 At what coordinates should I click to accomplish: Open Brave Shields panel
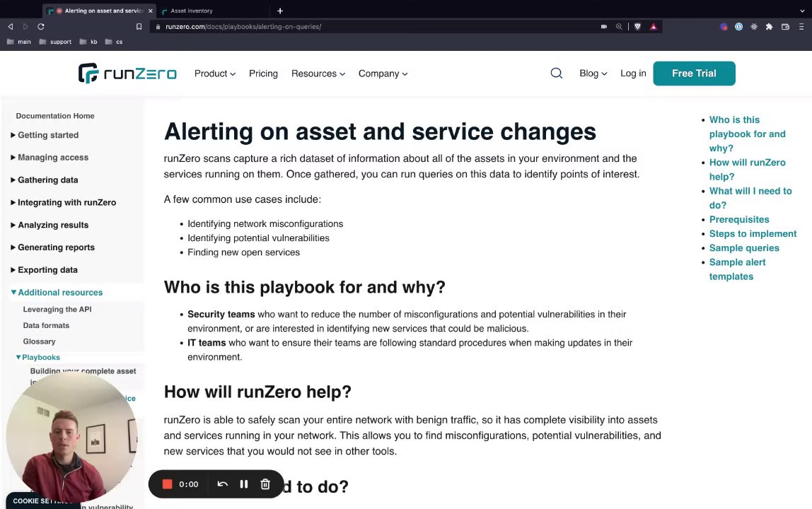637,26
